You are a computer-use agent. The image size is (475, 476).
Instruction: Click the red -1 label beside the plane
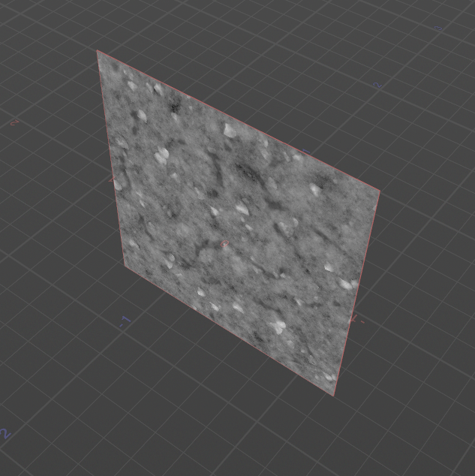pyautogui.click(x=356, y=319)
